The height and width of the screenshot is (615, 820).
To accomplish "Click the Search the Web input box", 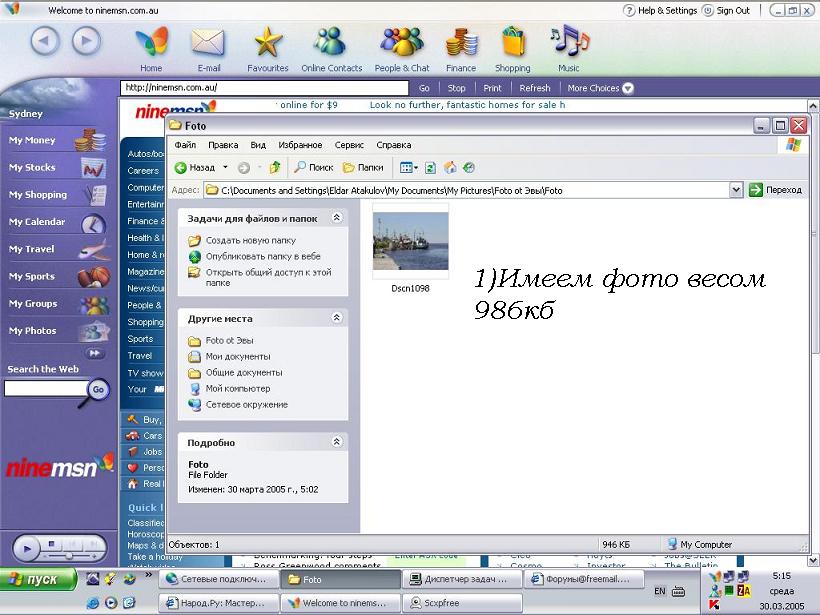I will click(45, 389).
